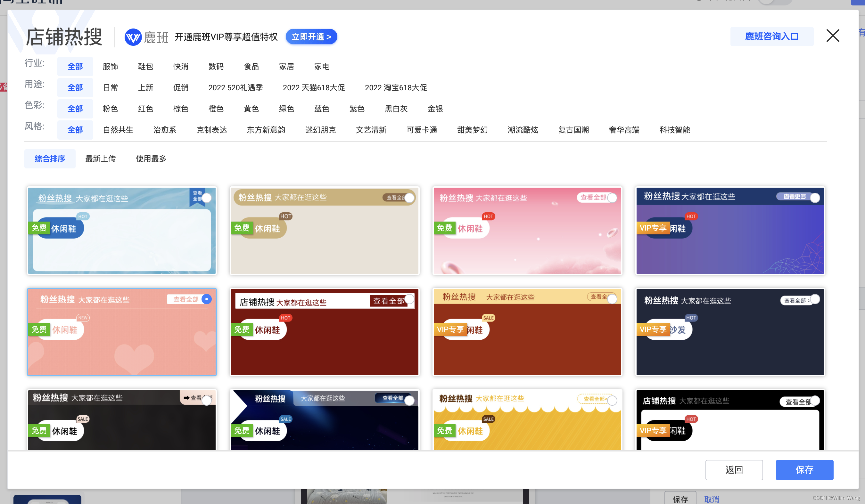865x504 pixels.
Task: Open the 鹿班咨询入口 link
Action: coord(771,36)
